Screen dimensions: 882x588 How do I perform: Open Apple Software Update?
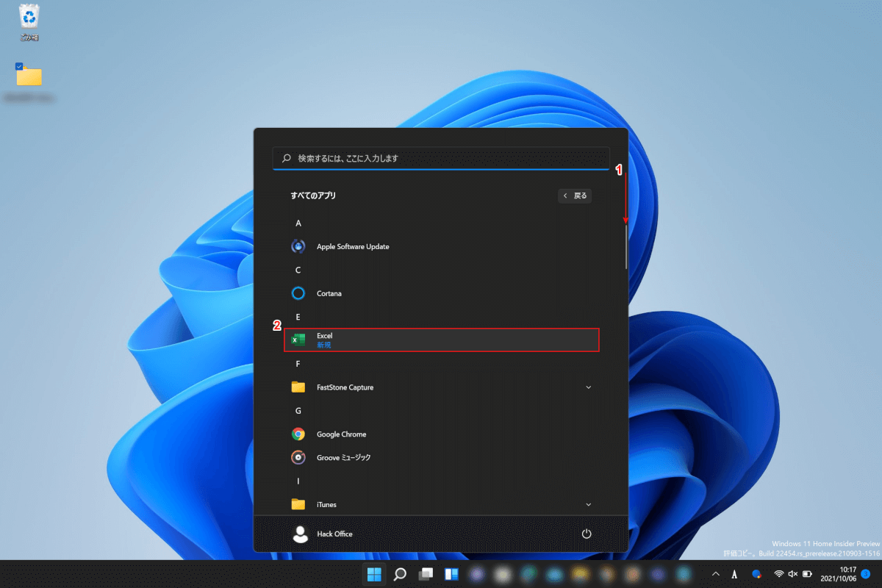pos(352,247)
